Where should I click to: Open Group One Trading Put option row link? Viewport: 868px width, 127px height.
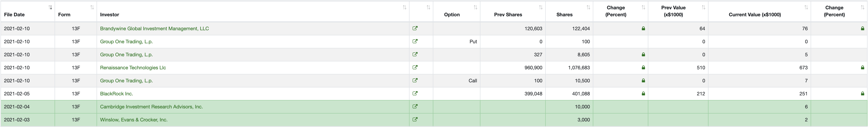click(x=126, y=42)
